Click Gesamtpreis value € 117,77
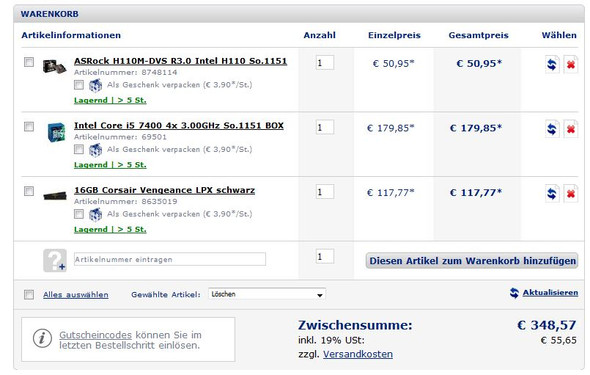The width and height of the screenshot is (590, 375). (x=476, y=193)
